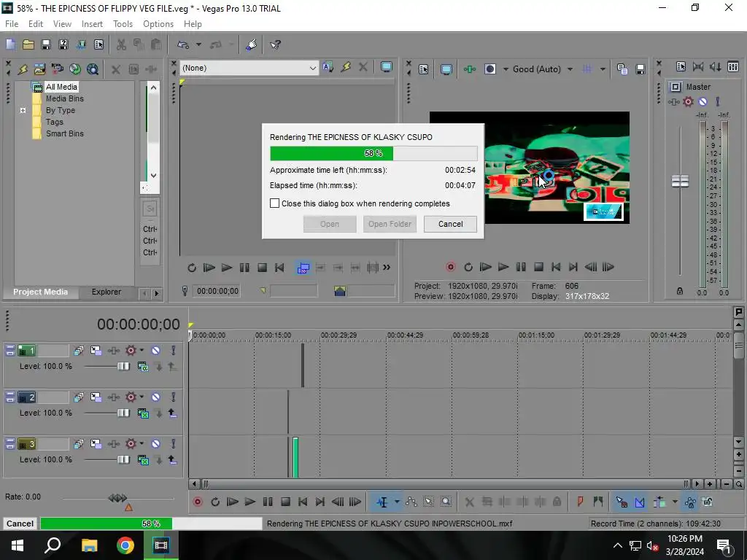This screenshot has height=560, width=747.
Task: Open the undo history dropdown arrow
Action: pos(198,44)
